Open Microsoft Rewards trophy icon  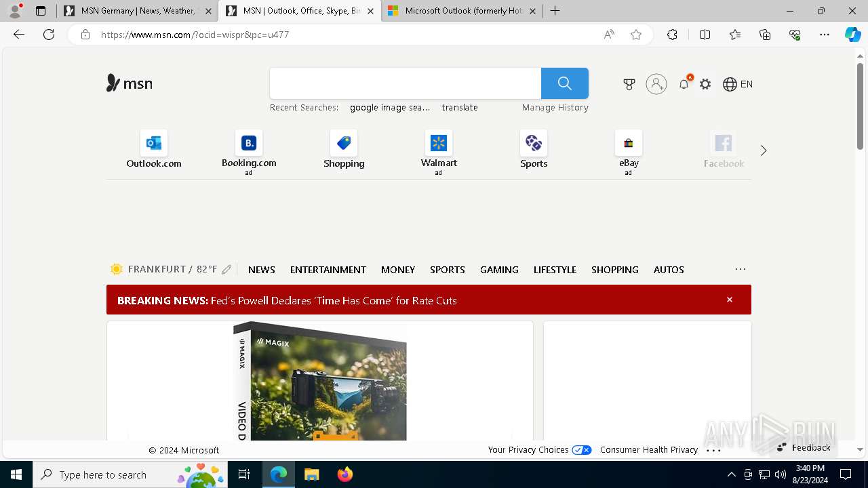629,84
